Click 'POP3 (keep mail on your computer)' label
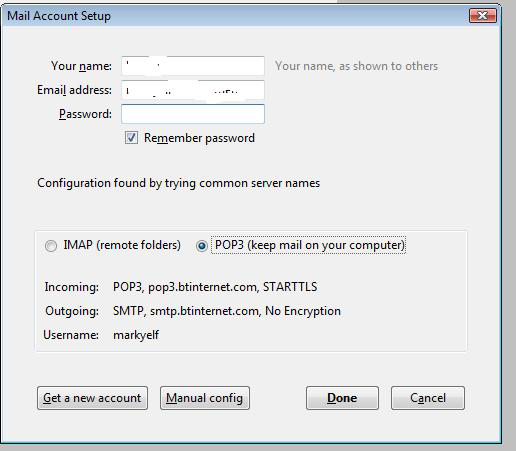 click(309, 245)
